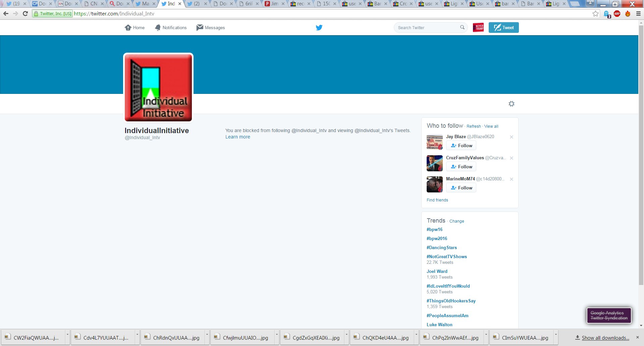This screenshot has width=644, height=346.
Task: Open the #ThingsOldHookersSay trend
Action: click(451, 301)
